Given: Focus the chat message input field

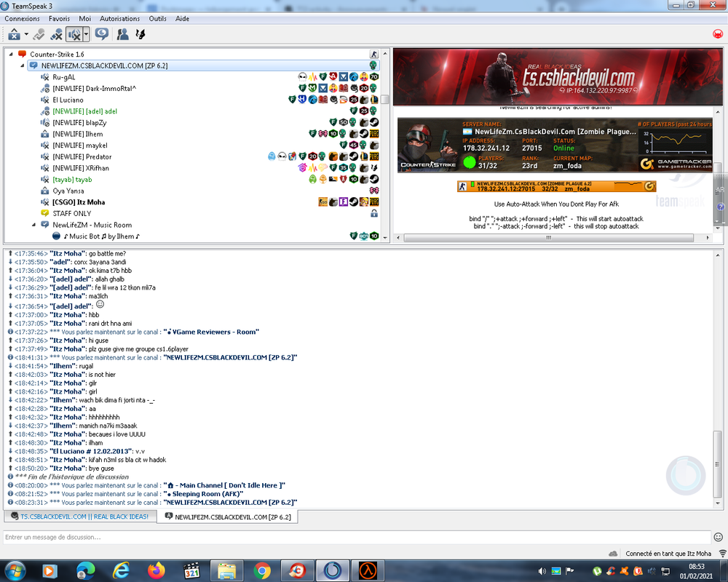Looking at the screenshot, I should (x=357, y=538).
